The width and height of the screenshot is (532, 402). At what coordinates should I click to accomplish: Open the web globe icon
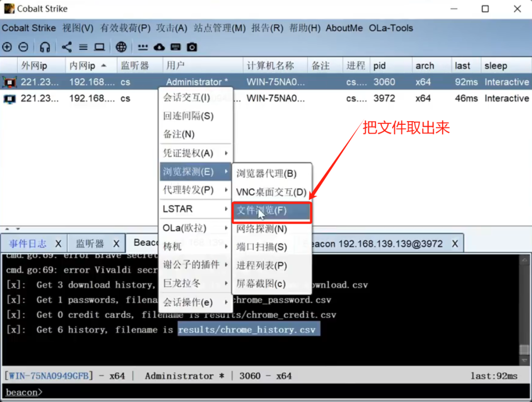click(121, 47)
